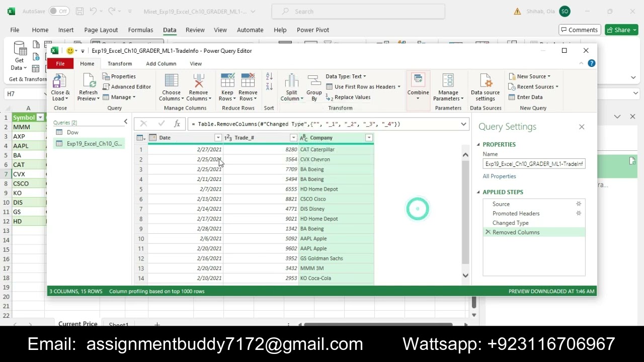Screen dimensions: 644x362
Task: Open the Manage query dropdown
Action: 119,97
